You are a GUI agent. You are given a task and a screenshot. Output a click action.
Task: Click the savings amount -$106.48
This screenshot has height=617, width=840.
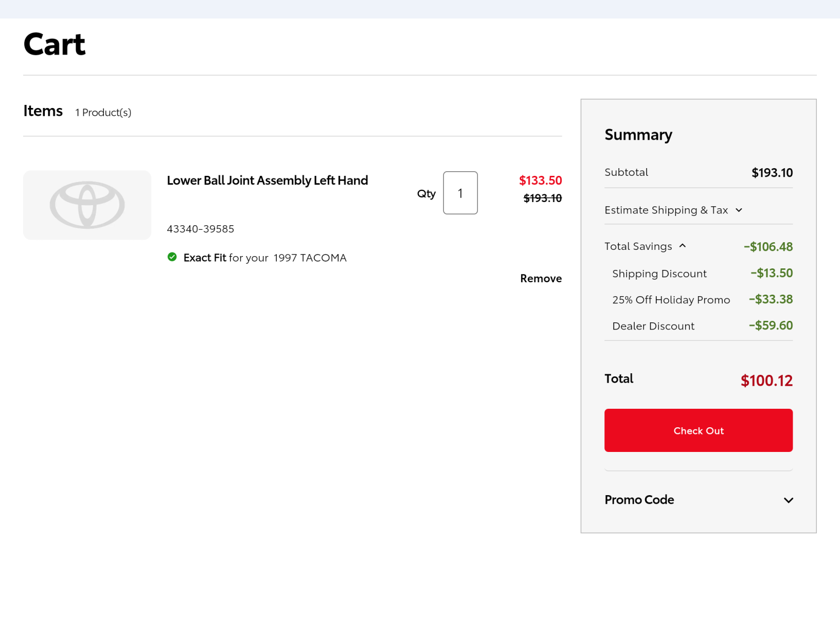pos(768,247)
